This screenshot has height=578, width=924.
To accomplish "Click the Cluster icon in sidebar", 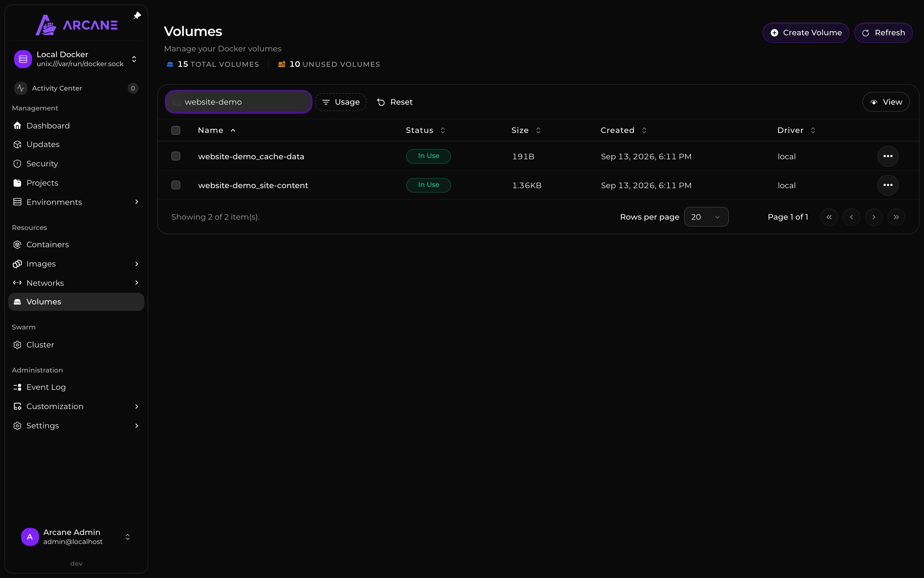I will click(17, 345).
